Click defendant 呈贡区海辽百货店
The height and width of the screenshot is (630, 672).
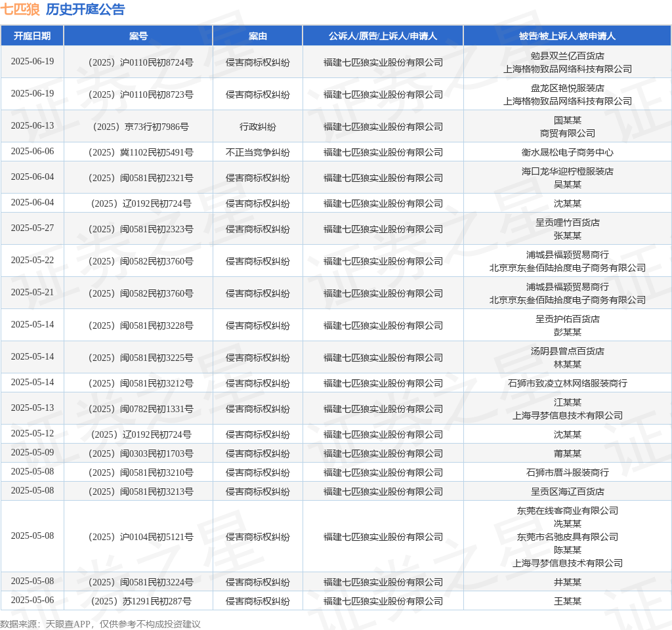pos(568,492)
